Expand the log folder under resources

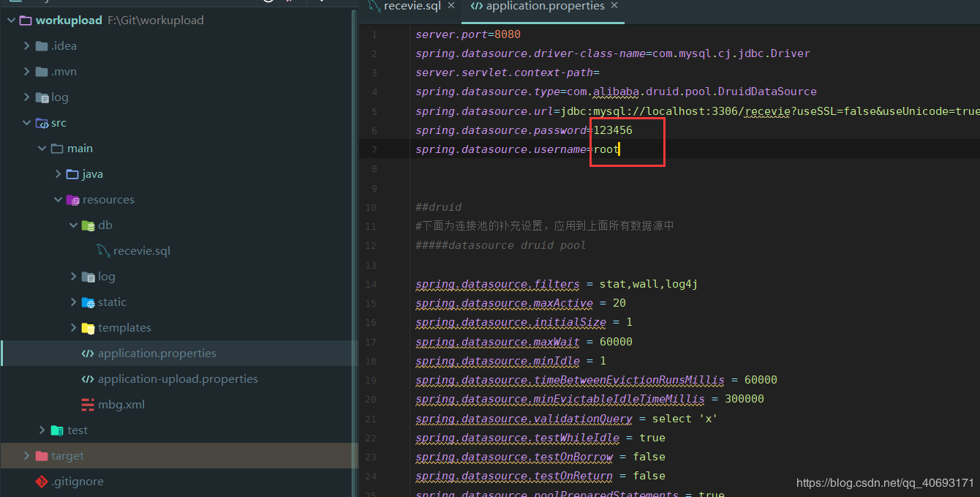click(73, 277)
